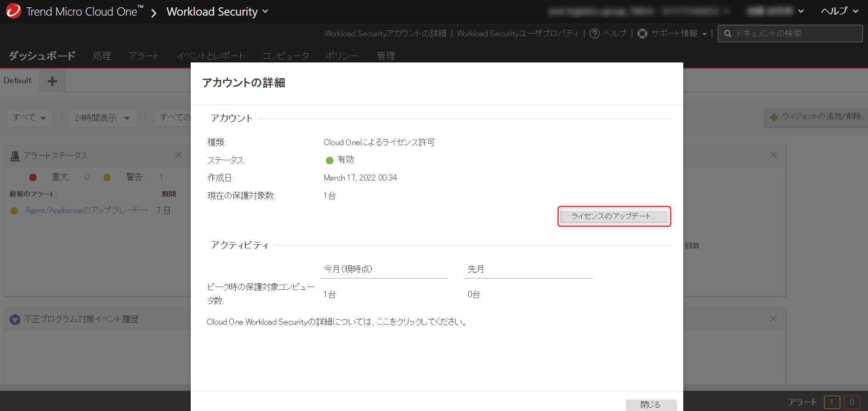Click the 警告 count 1
Screen dimensions: 868x411
coord(161,177)
